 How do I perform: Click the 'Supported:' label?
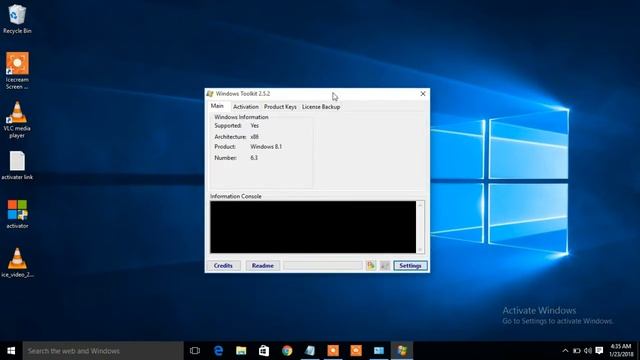(x=228, y=126)
